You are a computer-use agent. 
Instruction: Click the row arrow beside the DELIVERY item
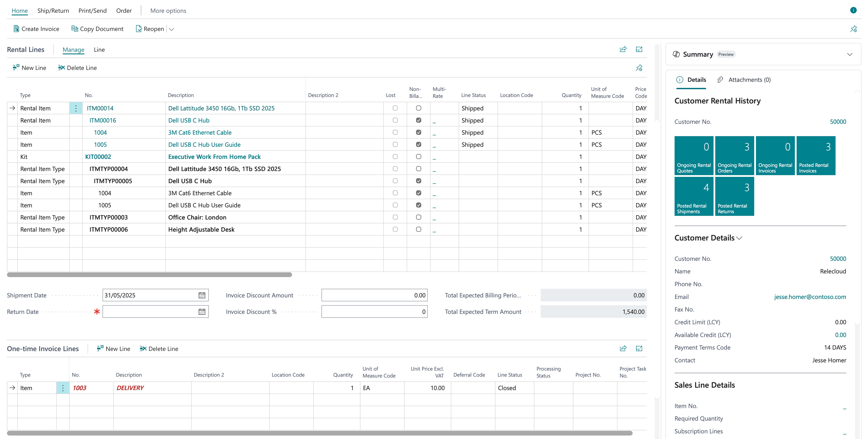[13, 388]
